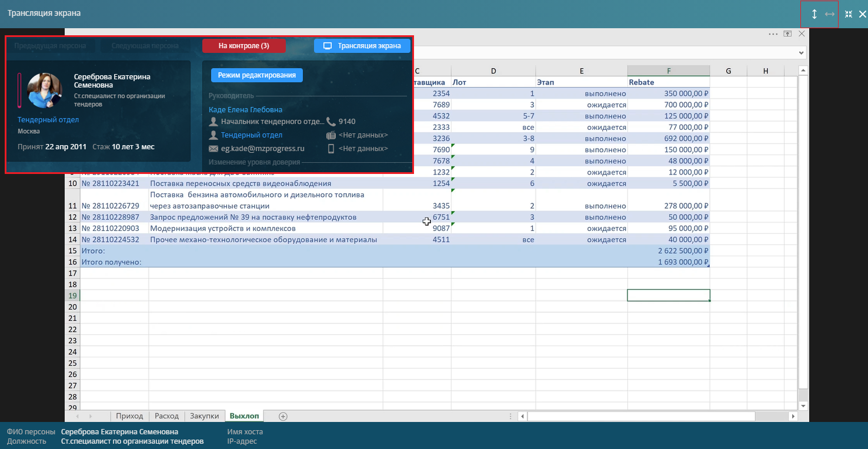Click the next sheet navigation arrow
The width and height of the screenshot is (868, 449).
pyautogui.click(x=90, y=416)
